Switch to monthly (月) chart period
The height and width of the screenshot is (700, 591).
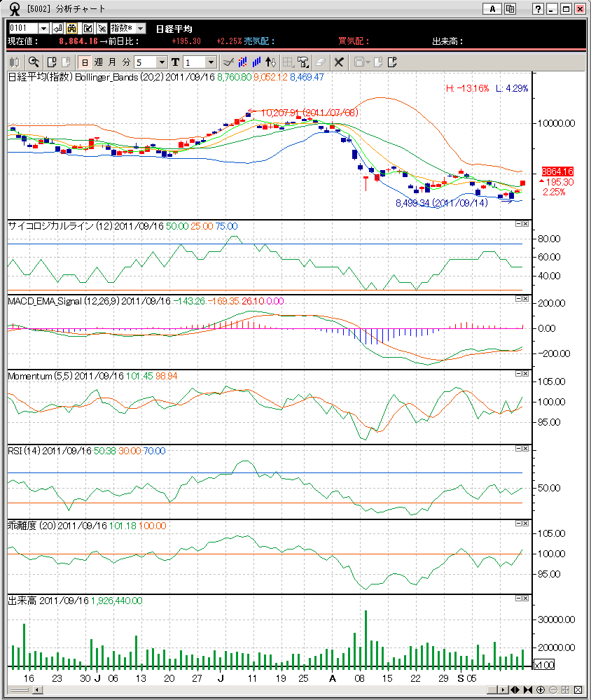[112, 62]
